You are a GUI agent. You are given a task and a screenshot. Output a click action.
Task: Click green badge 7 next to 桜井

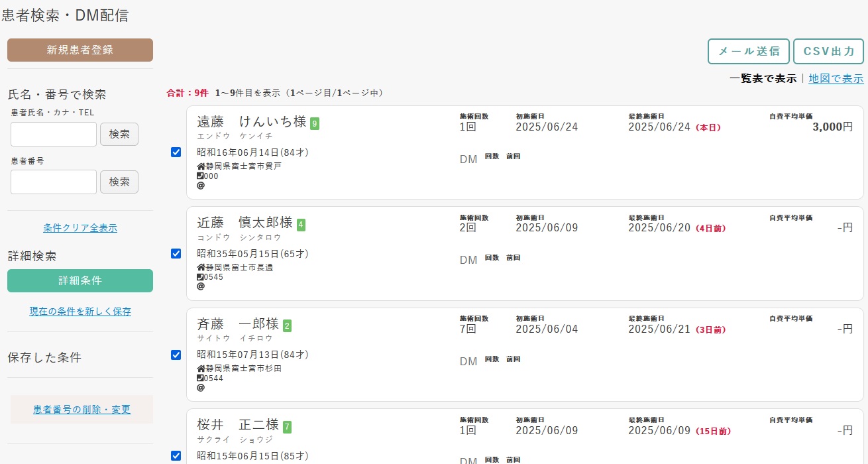point(287,427)
